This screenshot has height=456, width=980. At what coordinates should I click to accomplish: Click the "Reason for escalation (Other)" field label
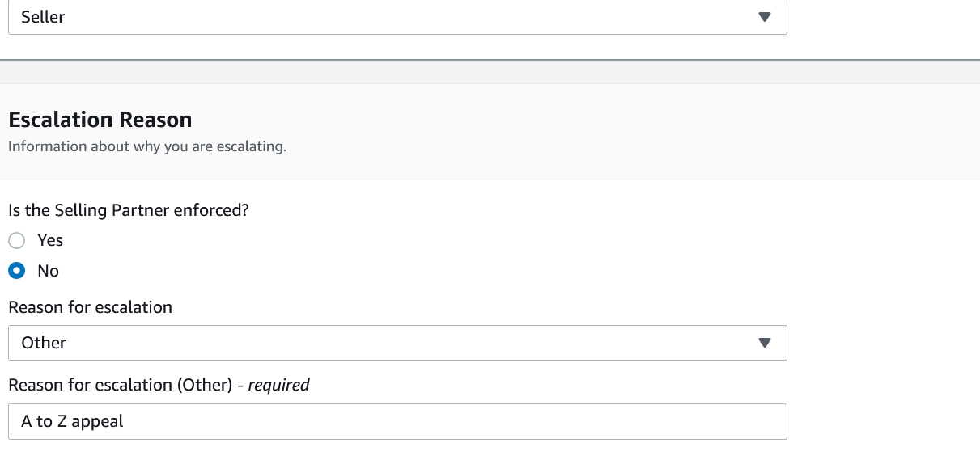coord(121,385)
